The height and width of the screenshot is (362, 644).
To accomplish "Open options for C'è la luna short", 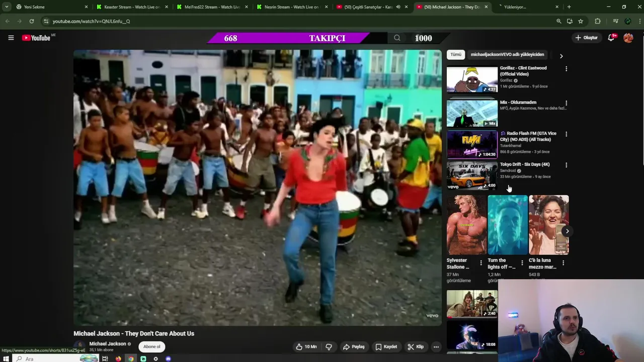I will tap(563, 263).
